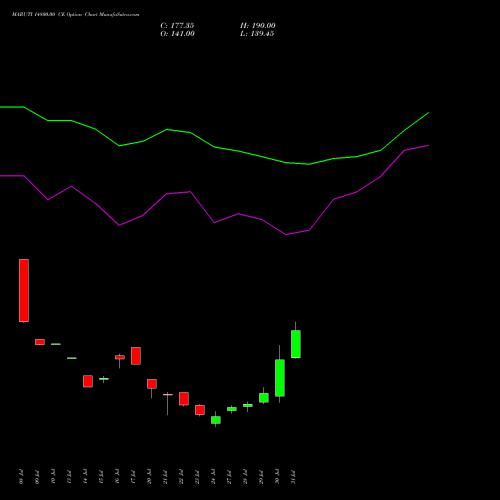
Task: Click the 16 Jul date label
Action: coord(117,477)
